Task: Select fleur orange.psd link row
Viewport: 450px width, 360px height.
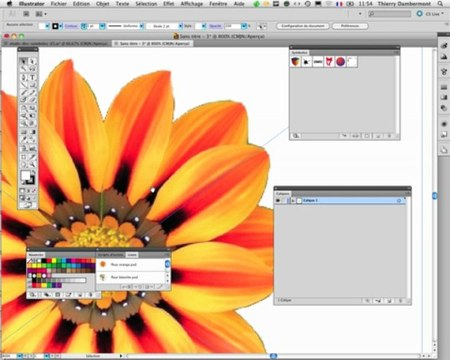Action: click(x=130, y=264)
